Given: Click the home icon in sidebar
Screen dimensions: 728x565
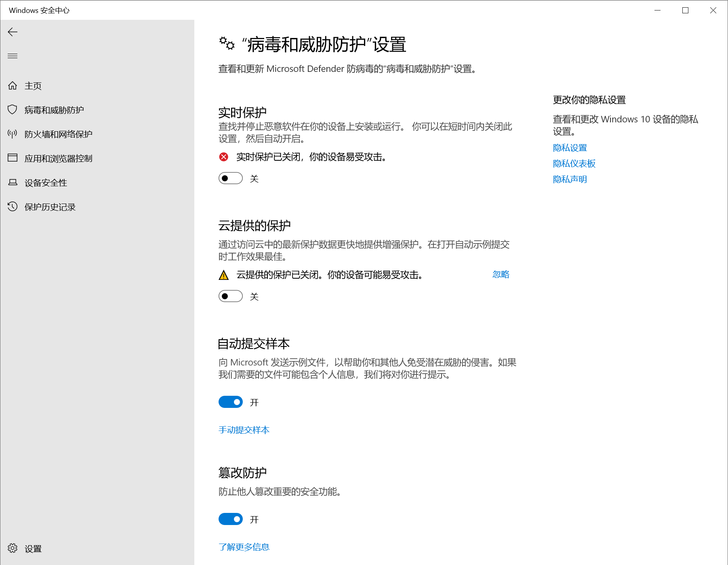Looking at the screenshot, I should tap(13, 86).
